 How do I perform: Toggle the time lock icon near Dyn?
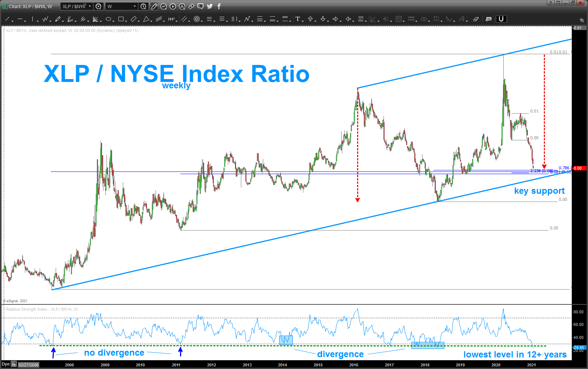pyautogui.click(x=14, y=364)
